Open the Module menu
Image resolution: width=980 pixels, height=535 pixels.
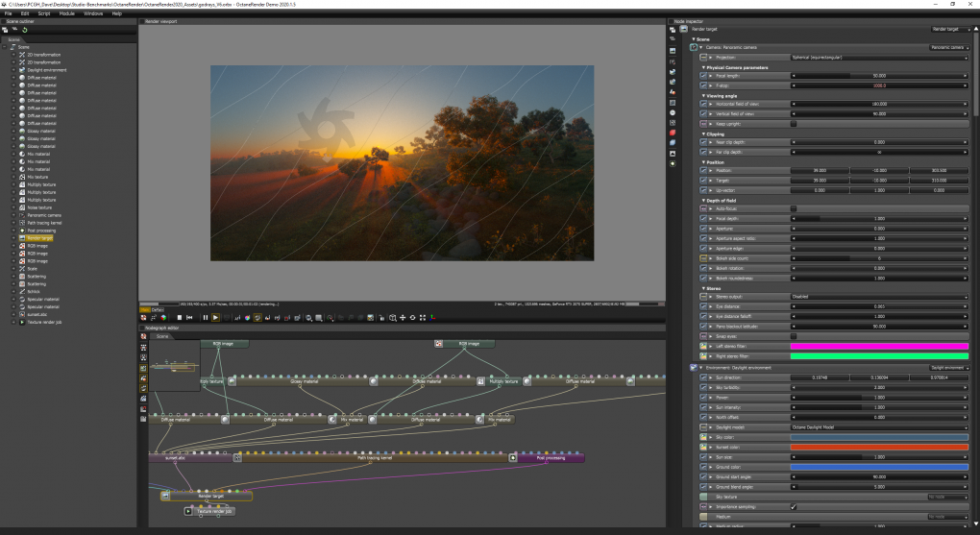tap(67, 13)
